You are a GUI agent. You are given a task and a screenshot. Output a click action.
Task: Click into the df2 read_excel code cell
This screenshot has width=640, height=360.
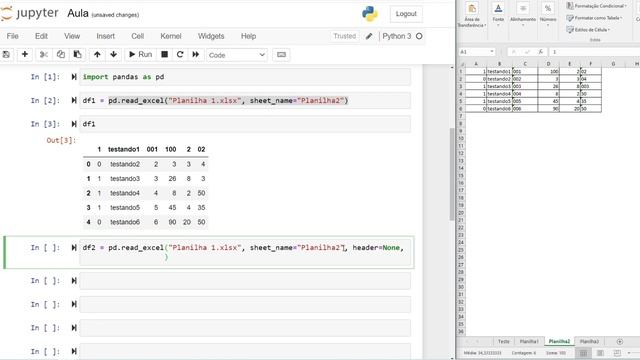point(245,252)
